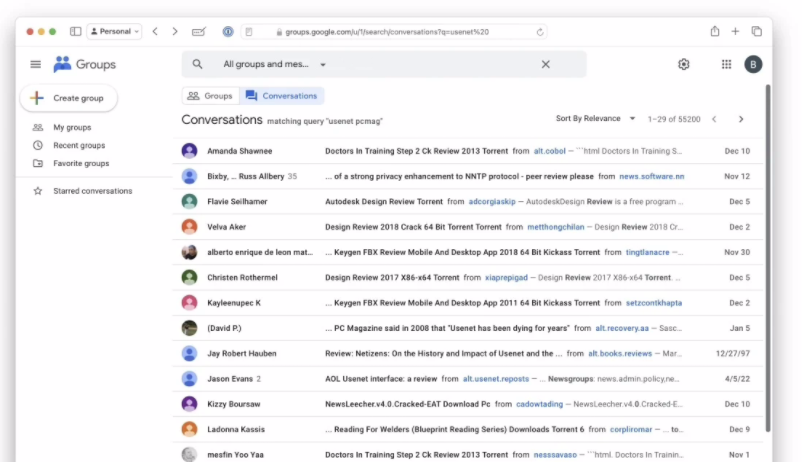Open Recent groups in the sidebar
802x472 pixels.
(x=79, y=145)
